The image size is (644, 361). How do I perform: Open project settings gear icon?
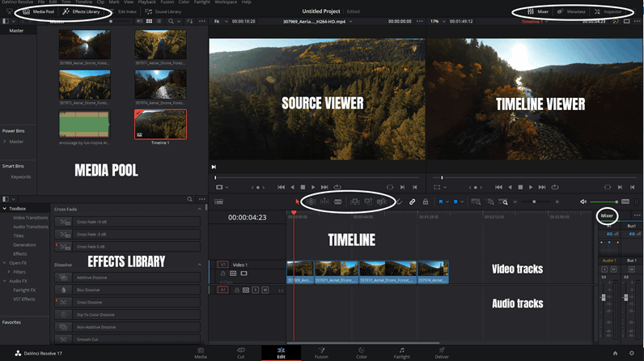633,353
